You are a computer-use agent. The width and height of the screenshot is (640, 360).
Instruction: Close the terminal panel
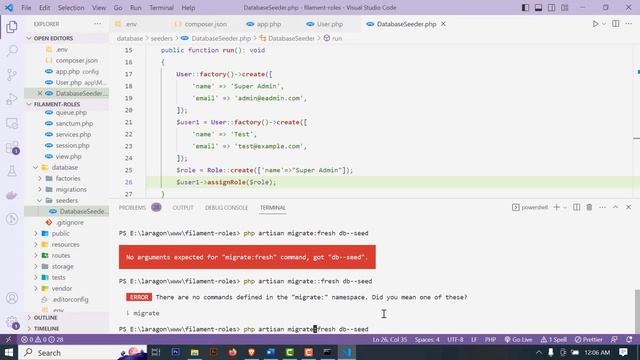629,207
